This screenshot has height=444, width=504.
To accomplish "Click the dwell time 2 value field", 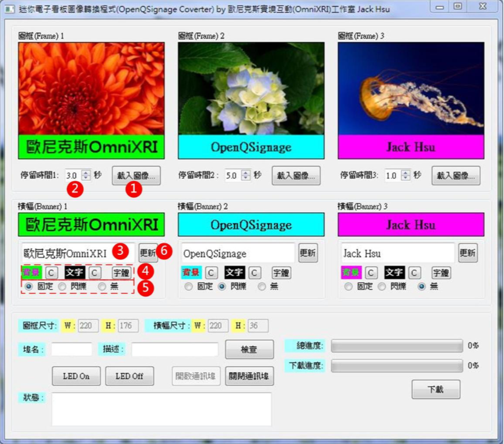I will 234,175.
